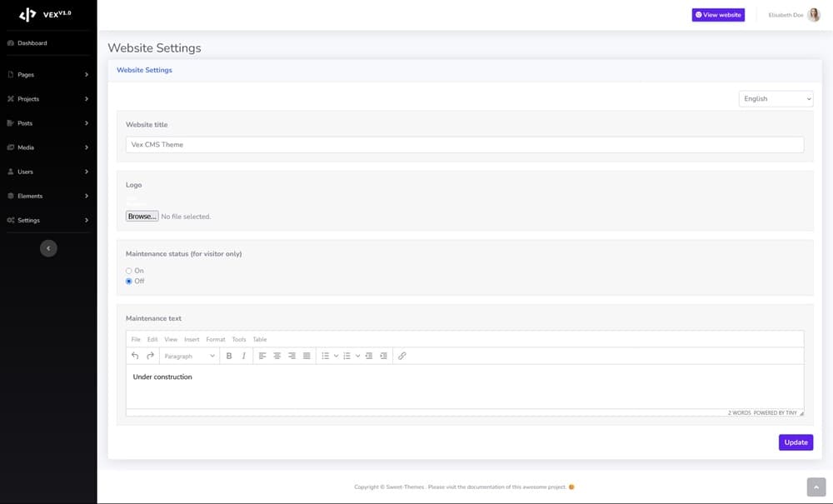Click the Update button
This screenshot has width=833, height=504.
coord(796,442)
